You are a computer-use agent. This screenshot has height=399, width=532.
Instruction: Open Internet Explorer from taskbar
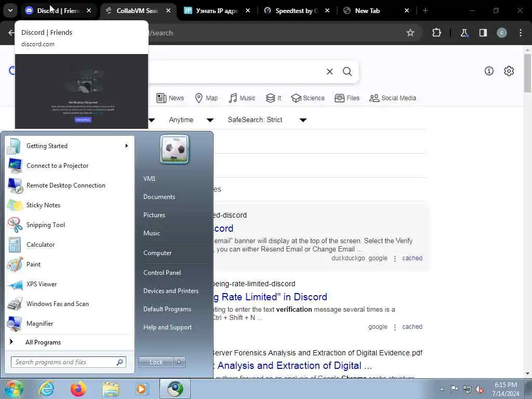pos(46,389)
